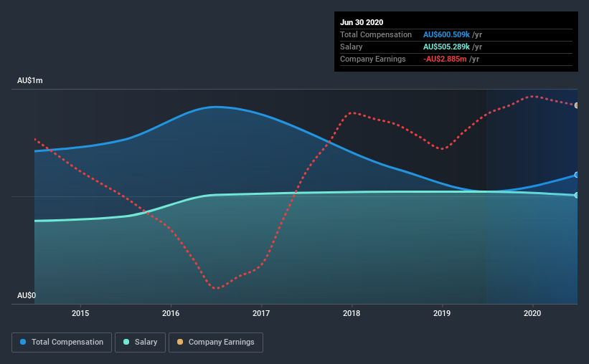The width and height of the screenshot is (589, 364).
Task: Click the 2016 x-axis label
Action: tap(171, 313)
